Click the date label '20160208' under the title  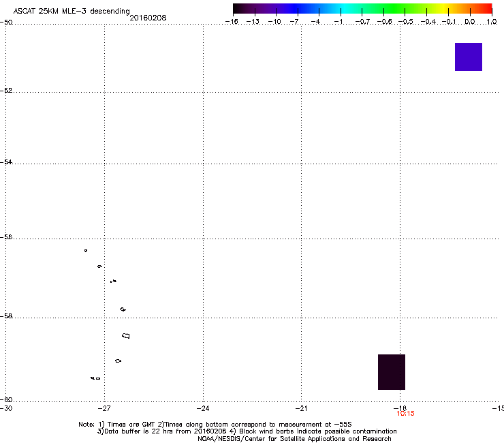(148, 18)
